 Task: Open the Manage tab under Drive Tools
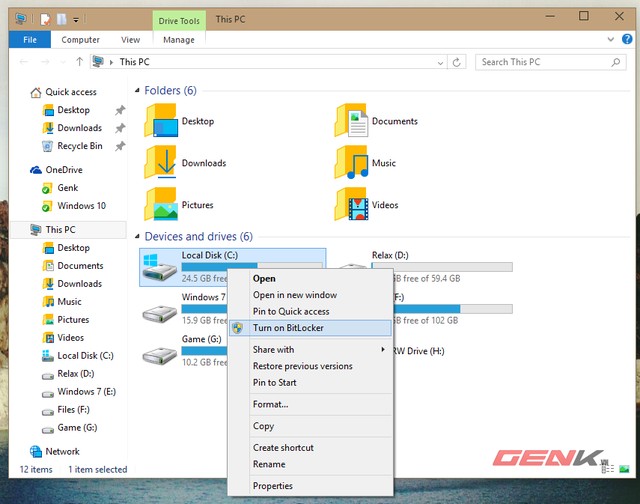click(x=179, y=40)
